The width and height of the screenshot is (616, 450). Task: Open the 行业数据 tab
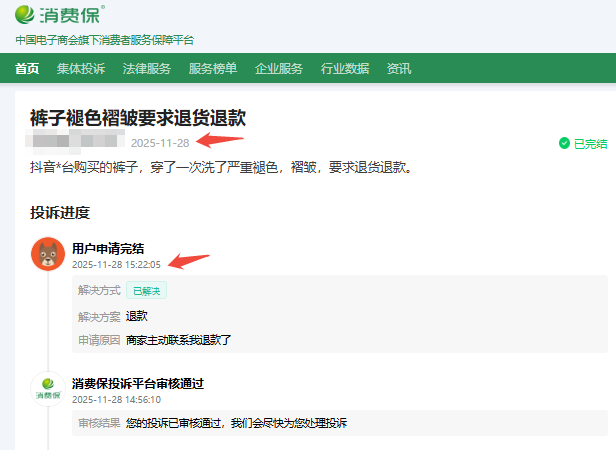click(x=345, y=69)
